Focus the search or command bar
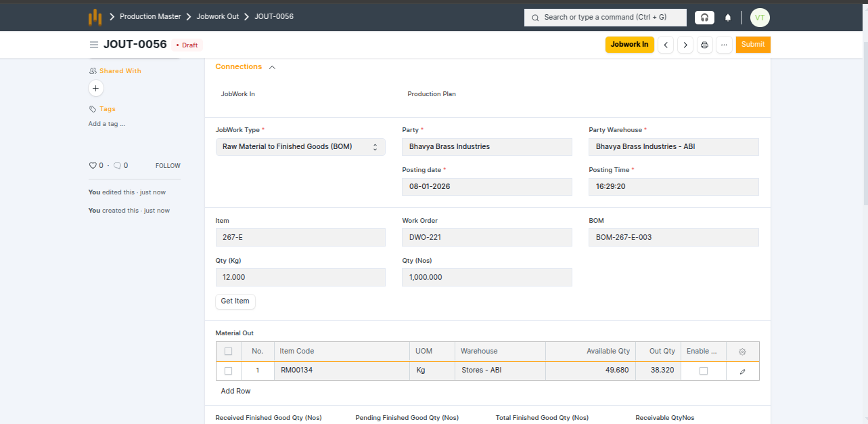 pos(605,18)
